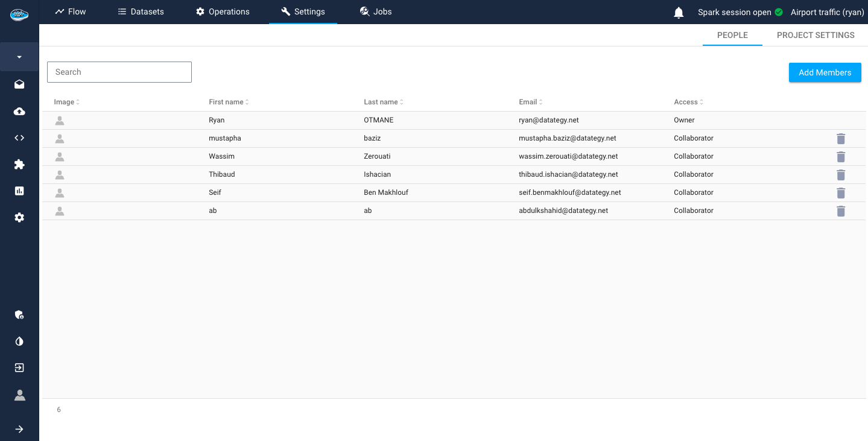This screenshot has height=441, width=868.
Task: Open the bar chart icon in sidebar
Action: tap(19, 191)
